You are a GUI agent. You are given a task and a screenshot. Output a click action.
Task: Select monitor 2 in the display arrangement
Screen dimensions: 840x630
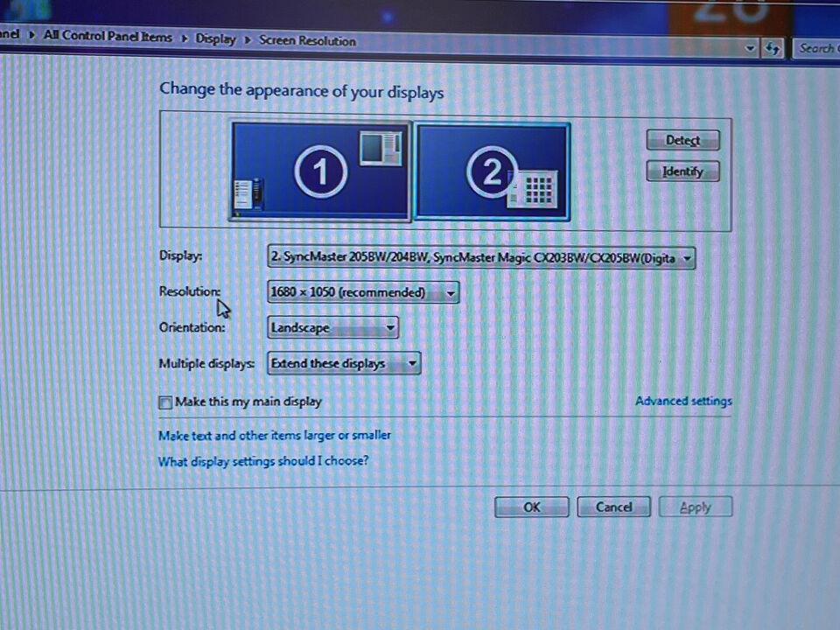pos(491,171)
